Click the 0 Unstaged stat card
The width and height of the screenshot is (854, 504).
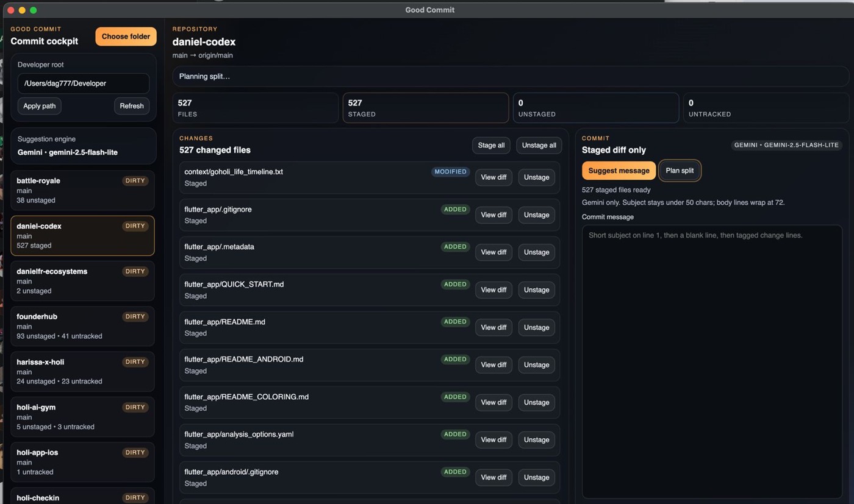click(x=596, y=108)
